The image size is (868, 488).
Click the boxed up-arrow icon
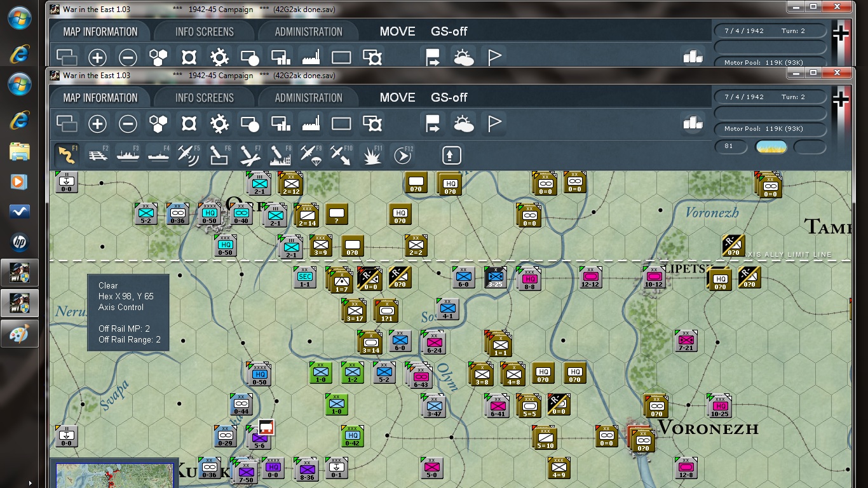[451, 154]
